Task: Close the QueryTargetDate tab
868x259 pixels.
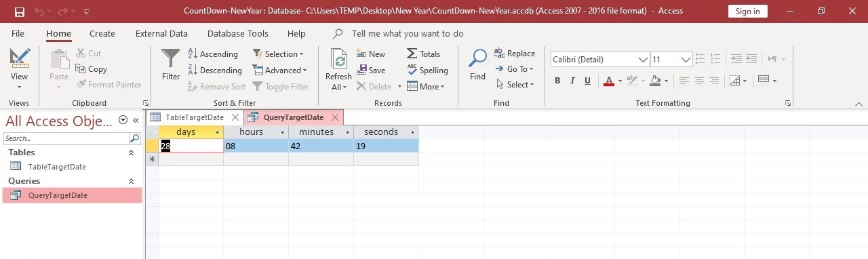Action: coord(336,117)
